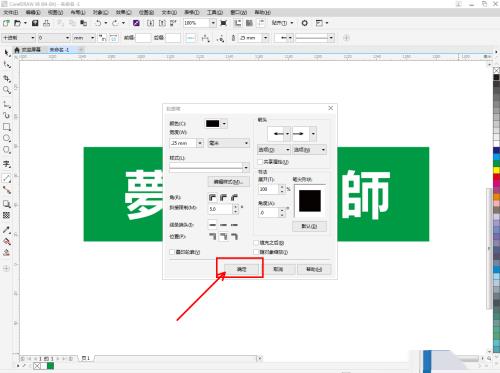Pick the yellow swatch in color palette

[x=496, y=170]
